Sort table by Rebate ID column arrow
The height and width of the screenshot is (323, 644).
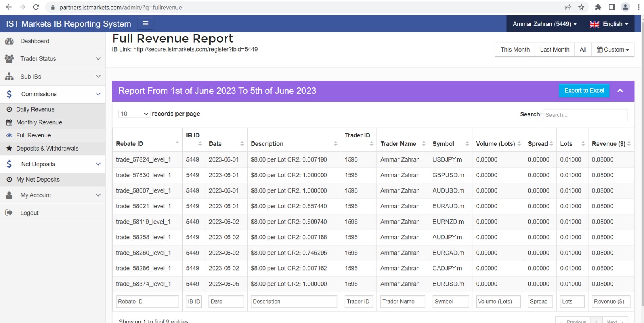point(177,143)
